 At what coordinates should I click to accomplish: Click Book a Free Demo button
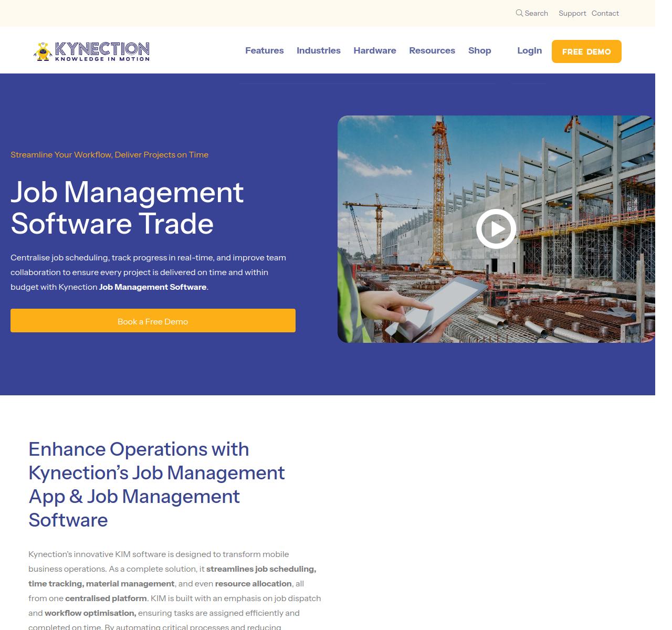click(x=153, y=321)
